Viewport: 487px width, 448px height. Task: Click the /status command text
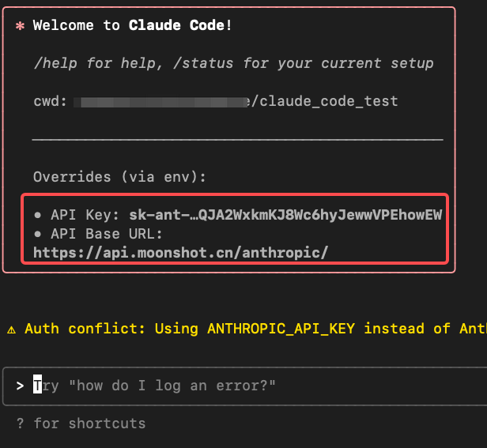(203, 63)
